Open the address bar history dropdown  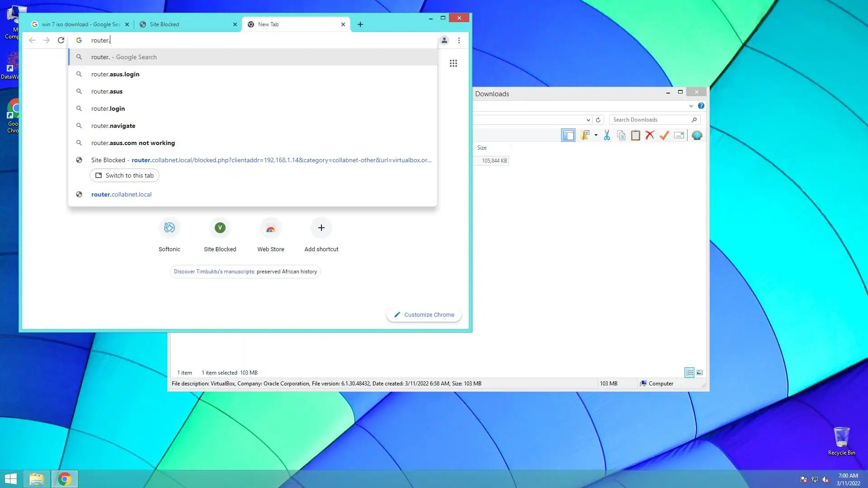[x=588, y=120]
